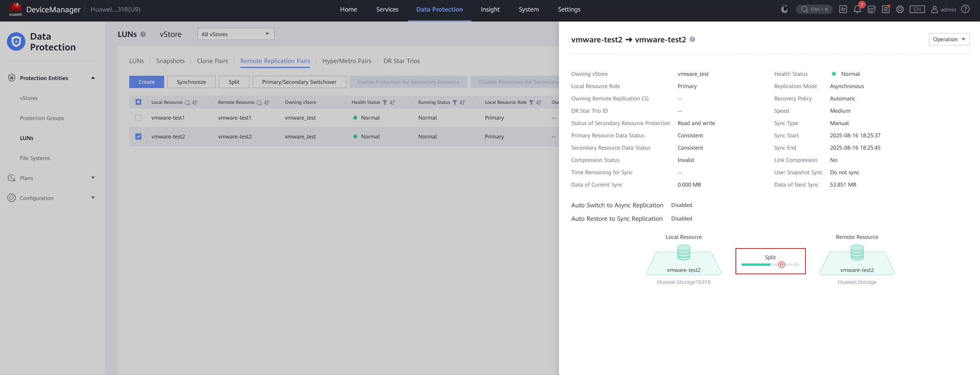Open the task transfer icon beside search
Image resolution: width=980 pixels, height=375 pixels.
tap(843, 9)
